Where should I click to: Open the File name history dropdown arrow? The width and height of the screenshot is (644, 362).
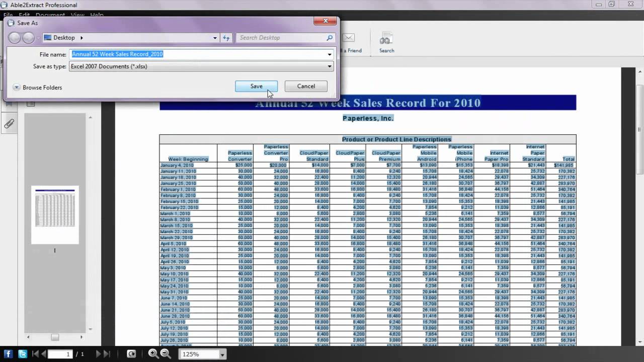330,54
